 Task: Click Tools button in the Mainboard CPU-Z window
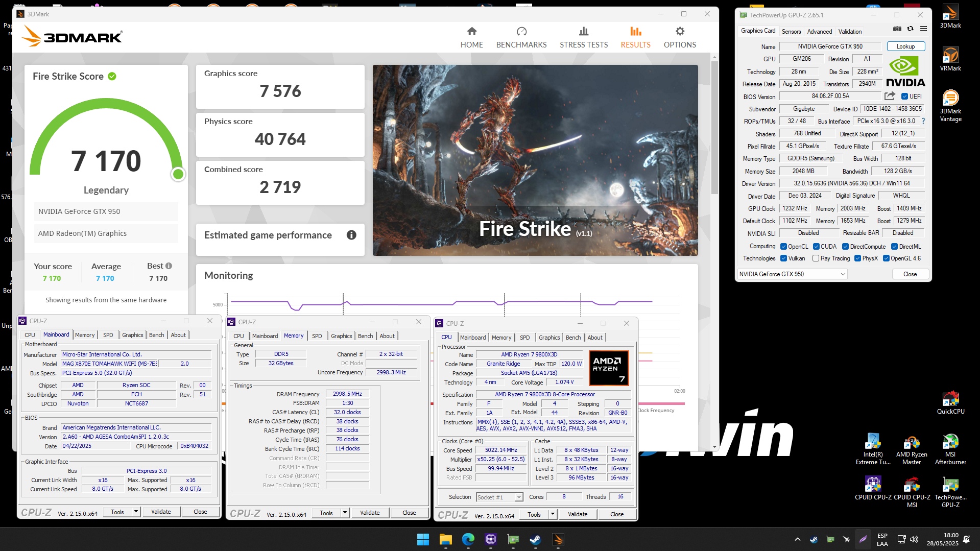coord(117,512)
